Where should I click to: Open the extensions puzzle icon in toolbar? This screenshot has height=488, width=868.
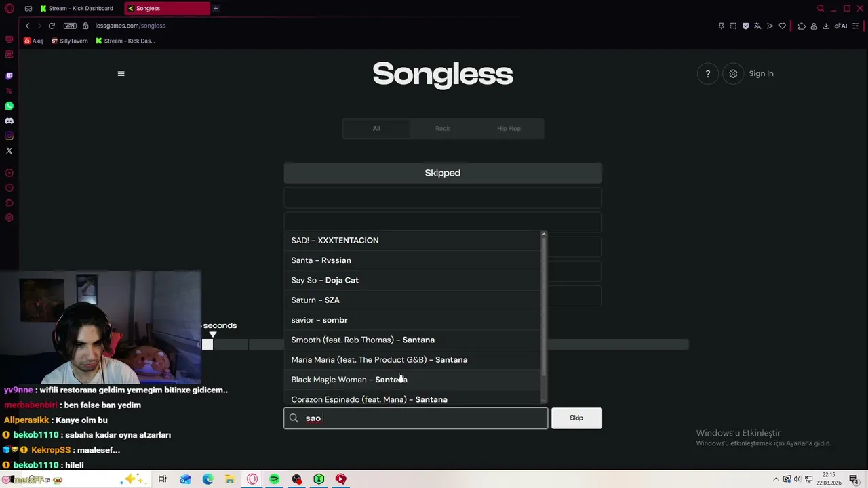[x=802, y=26]
